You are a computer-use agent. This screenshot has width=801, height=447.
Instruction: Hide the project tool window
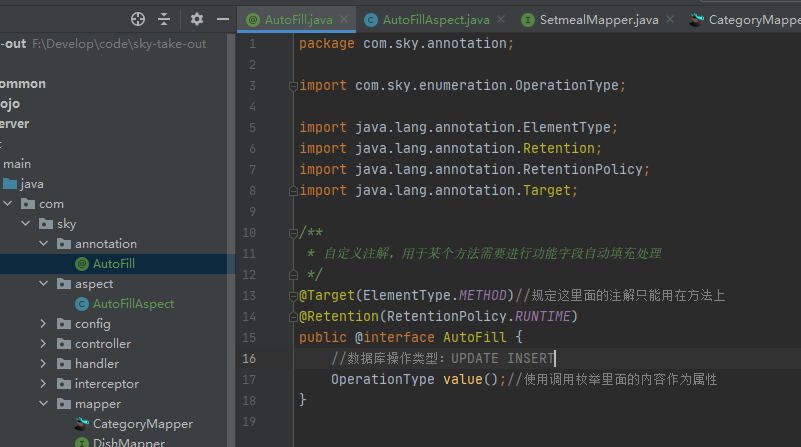[224, 19]
